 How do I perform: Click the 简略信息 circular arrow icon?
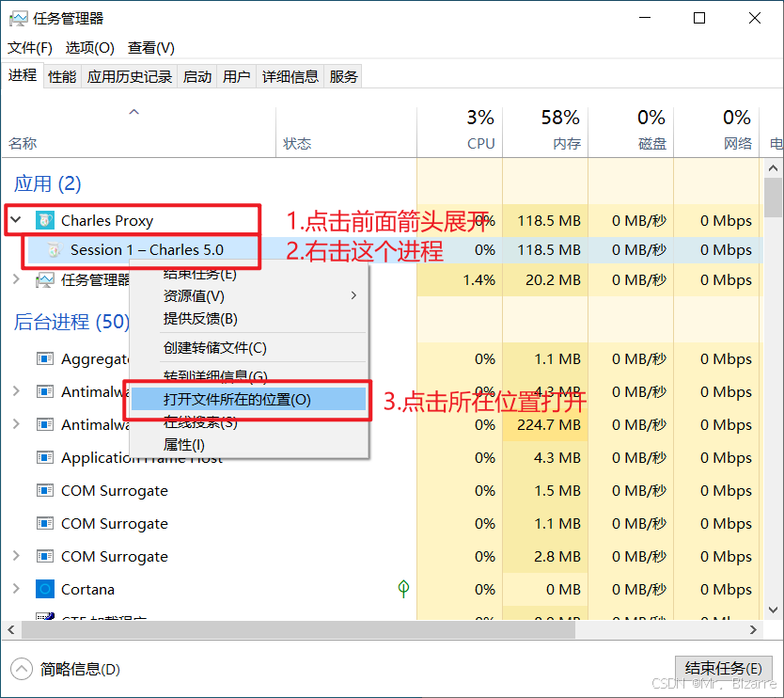coord(21,669)
